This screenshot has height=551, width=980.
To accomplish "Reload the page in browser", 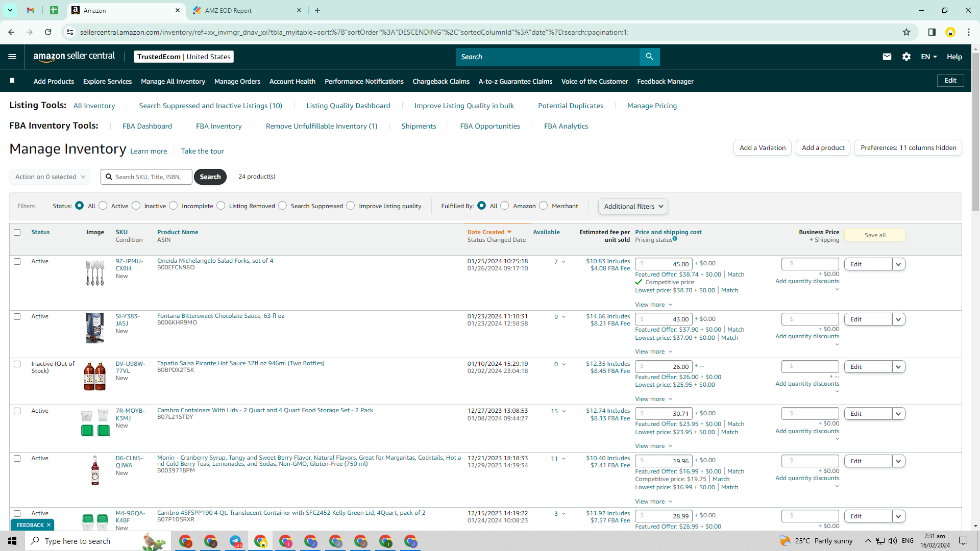I will [48, 32].
